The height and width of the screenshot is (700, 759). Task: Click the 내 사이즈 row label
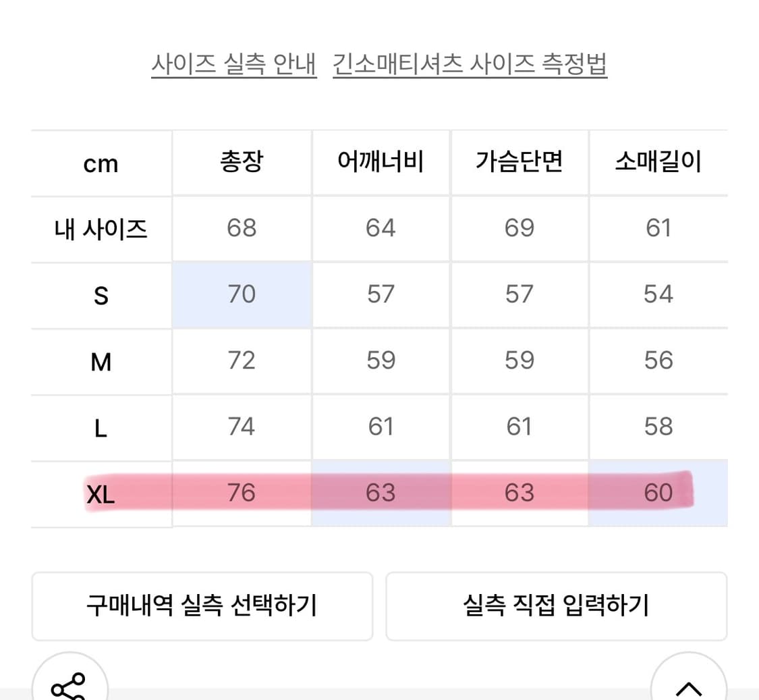point(100,228)
